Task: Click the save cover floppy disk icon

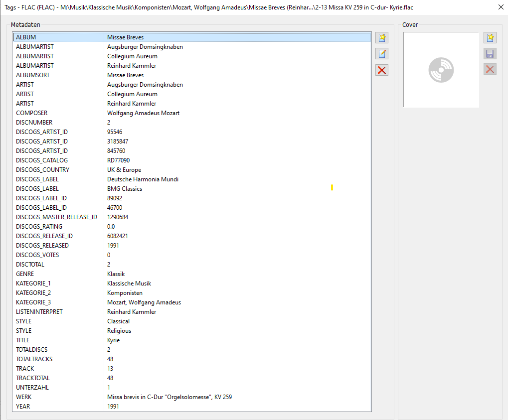Action: pos(490,54)
